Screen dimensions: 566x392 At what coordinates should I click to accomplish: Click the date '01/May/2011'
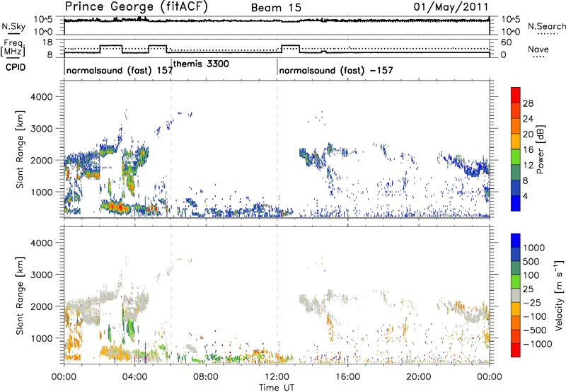[x=451, y=7]
